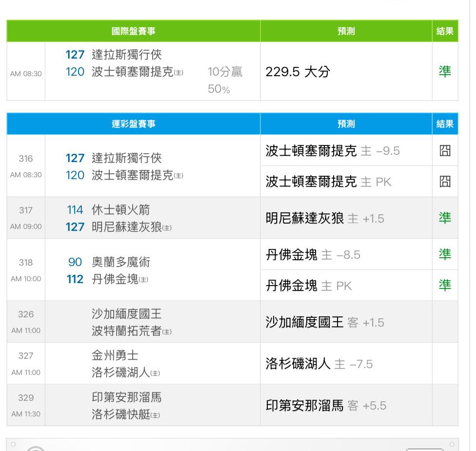Click the AM 08:30 time in 國際盤 table
The height and width of the screenshot is (451, 476).
coord(26,74)
